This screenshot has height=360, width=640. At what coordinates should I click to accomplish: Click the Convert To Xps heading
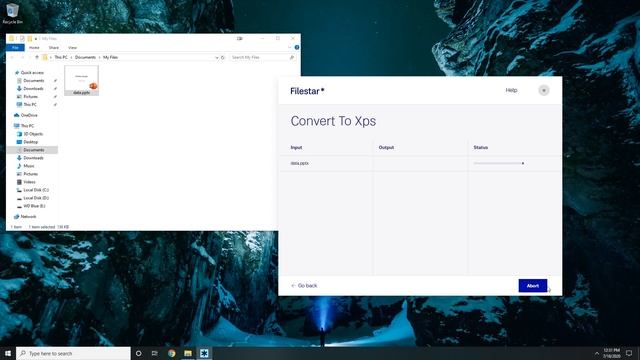[333, 121]
